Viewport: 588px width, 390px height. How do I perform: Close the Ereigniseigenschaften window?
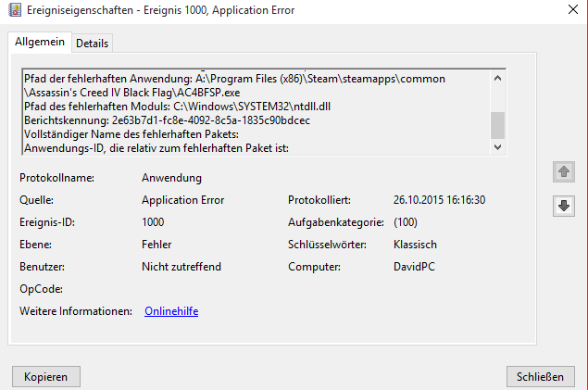(x=572, y=10)
